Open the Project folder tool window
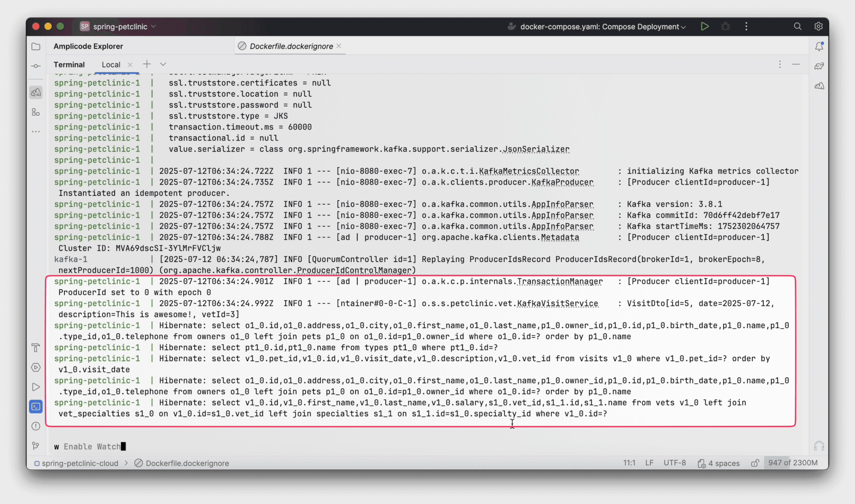The height and width of the screenshot is (504, 855). pyautogui.click(x=36, y=46)
